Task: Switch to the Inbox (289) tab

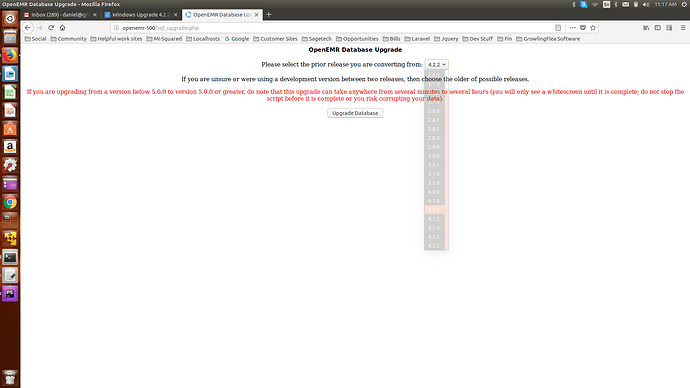Action: (60, 15)
